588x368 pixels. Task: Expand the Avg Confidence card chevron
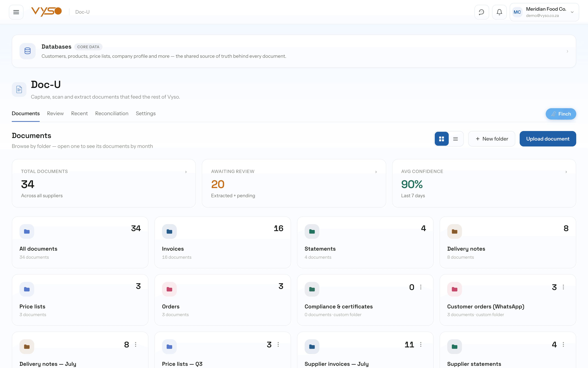[566, 172]
